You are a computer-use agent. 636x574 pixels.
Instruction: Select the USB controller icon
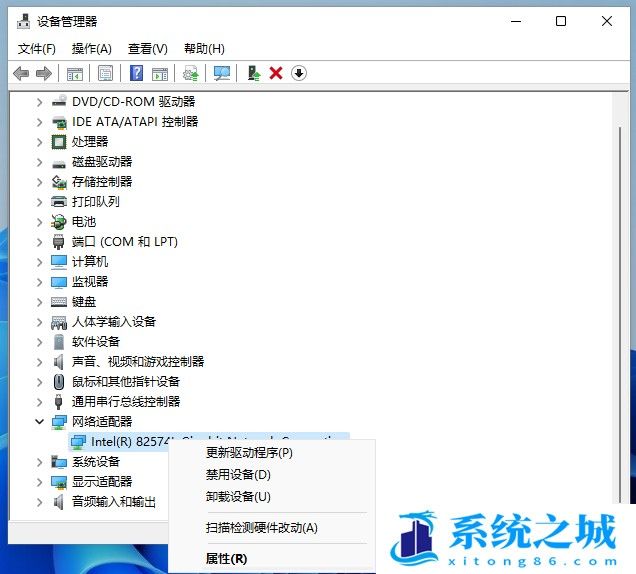[58, 401]
